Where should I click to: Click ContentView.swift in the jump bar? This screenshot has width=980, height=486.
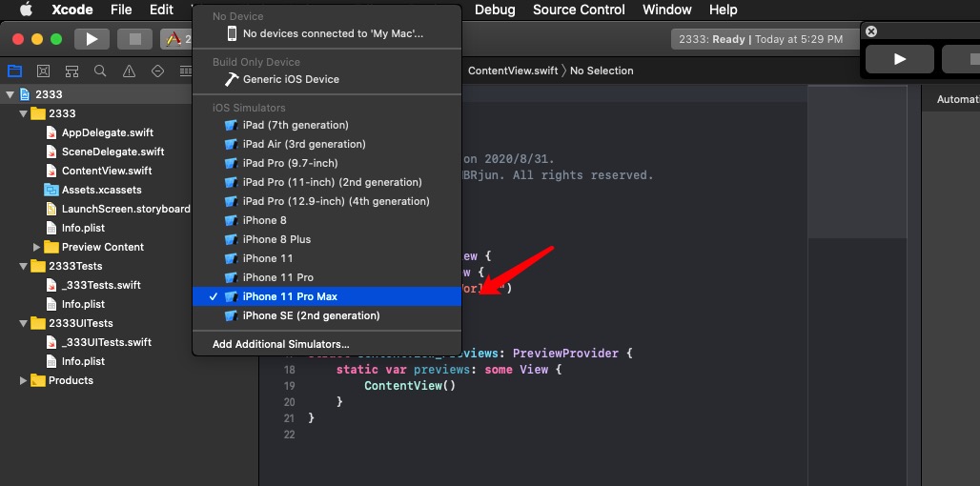(513, 71)
